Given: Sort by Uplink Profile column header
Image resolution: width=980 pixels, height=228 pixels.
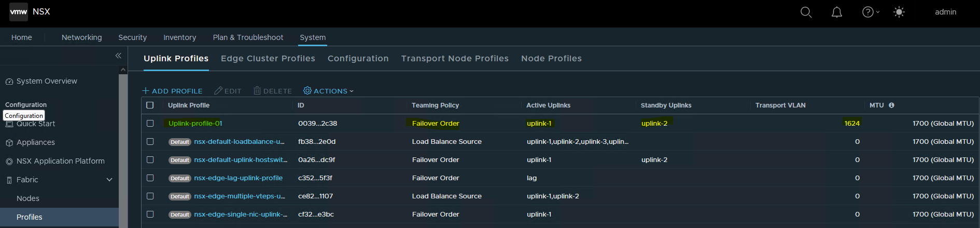Looking at the screenshot, I should pos(189,105).
